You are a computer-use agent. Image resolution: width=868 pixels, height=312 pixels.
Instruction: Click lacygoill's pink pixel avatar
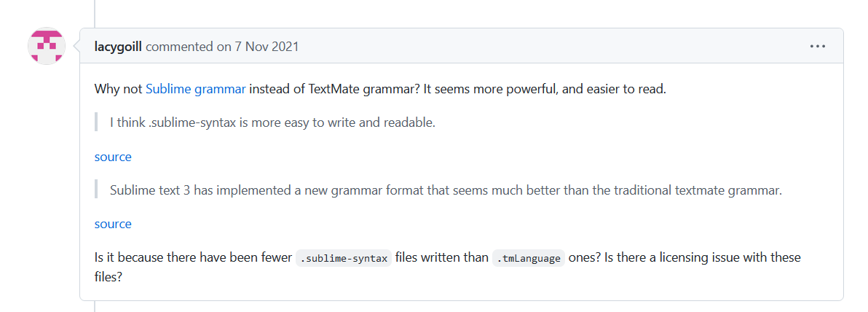pyautogui.click(x=47, y=45)
